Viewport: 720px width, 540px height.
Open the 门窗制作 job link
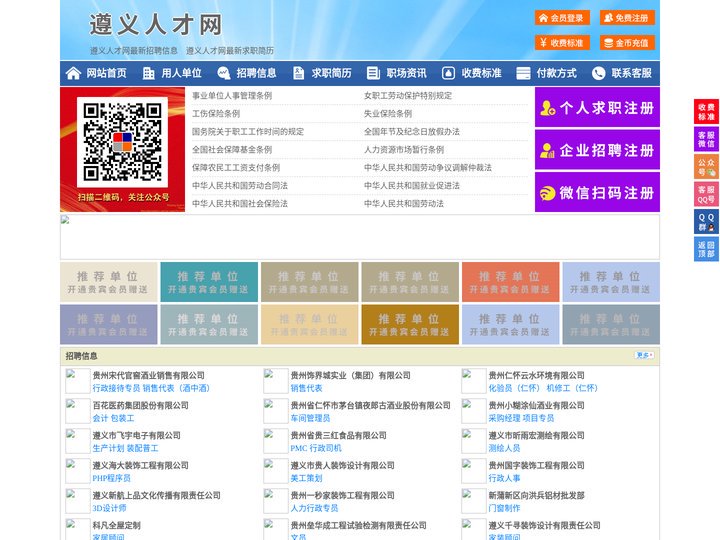point(504,508)
